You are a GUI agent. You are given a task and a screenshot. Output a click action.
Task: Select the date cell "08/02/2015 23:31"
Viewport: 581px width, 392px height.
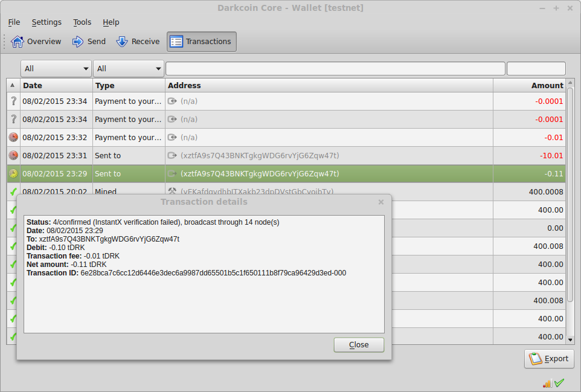[x=55, y=156]
